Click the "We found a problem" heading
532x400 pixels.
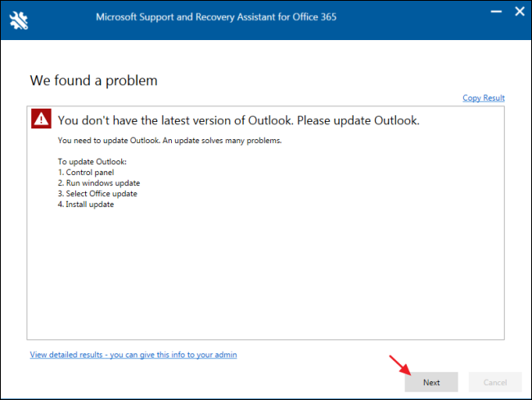(93, 80)
